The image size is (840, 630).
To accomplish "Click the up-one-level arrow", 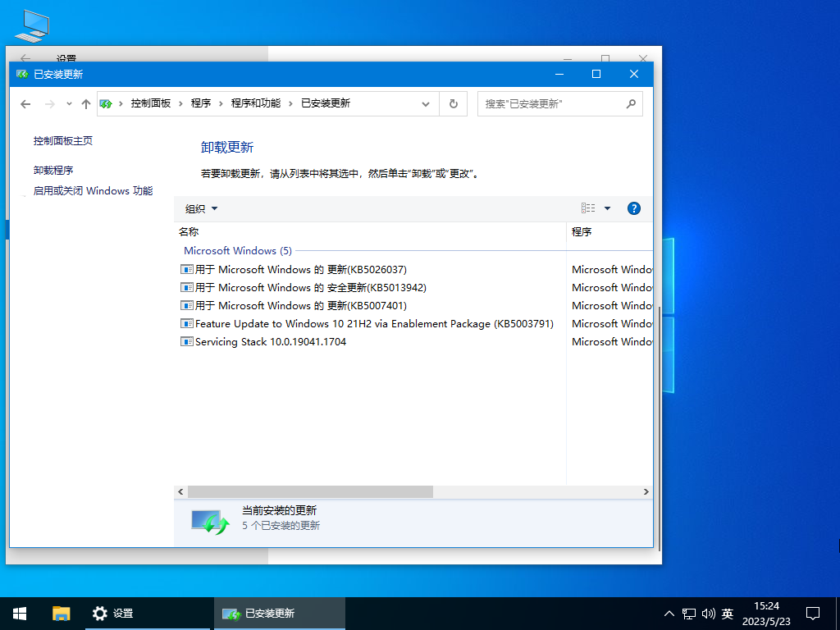I will pyautogui.click(x=85, y=103).
